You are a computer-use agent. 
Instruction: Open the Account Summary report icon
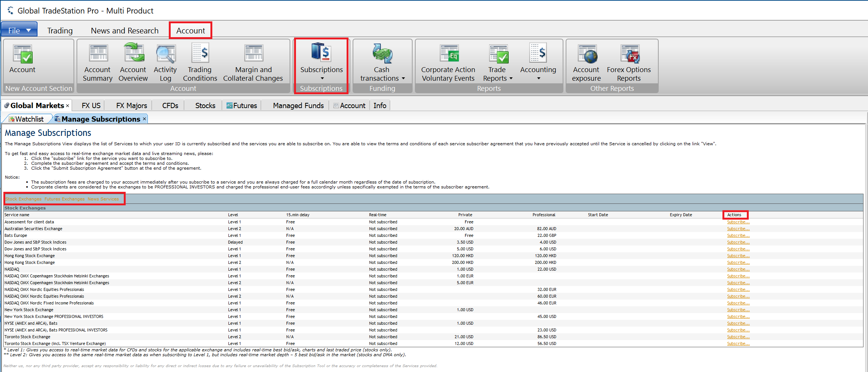click(x=98, y=53)
